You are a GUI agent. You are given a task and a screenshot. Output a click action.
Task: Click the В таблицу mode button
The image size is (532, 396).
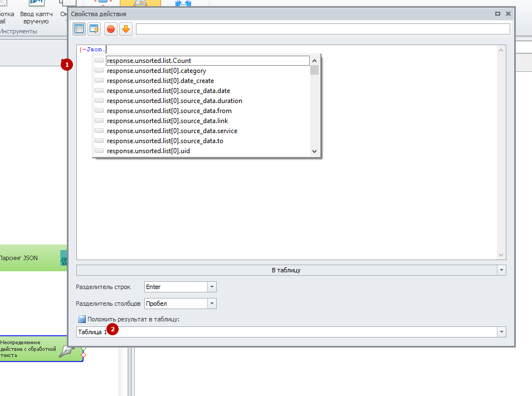coord(287,270)
